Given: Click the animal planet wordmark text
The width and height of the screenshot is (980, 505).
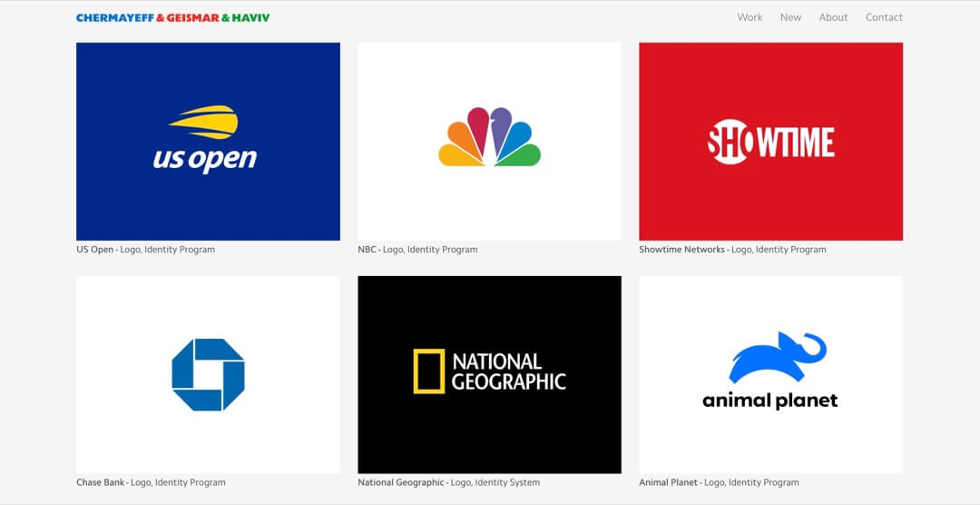Looking at the screenshot, I should tap(769, 401).
